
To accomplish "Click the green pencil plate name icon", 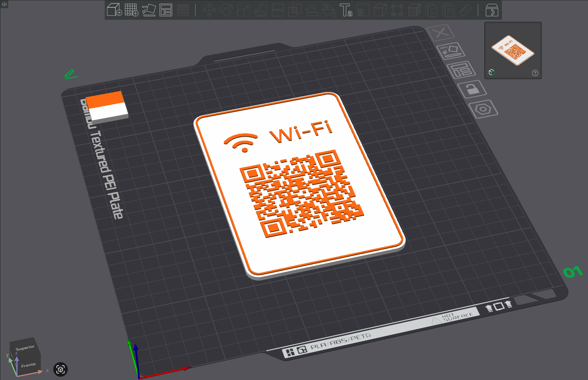I will 70,74.
